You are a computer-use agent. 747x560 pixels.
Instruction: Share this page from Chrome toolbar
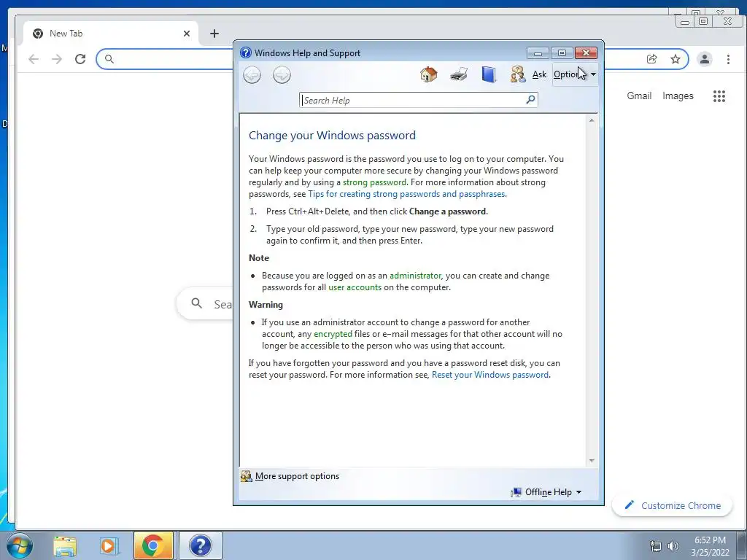[651, 59]
